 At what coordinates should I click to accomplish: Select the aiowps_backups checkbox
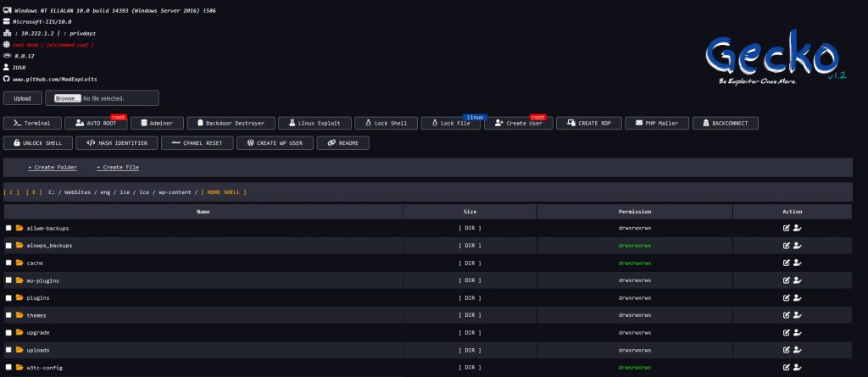point(8,246)
